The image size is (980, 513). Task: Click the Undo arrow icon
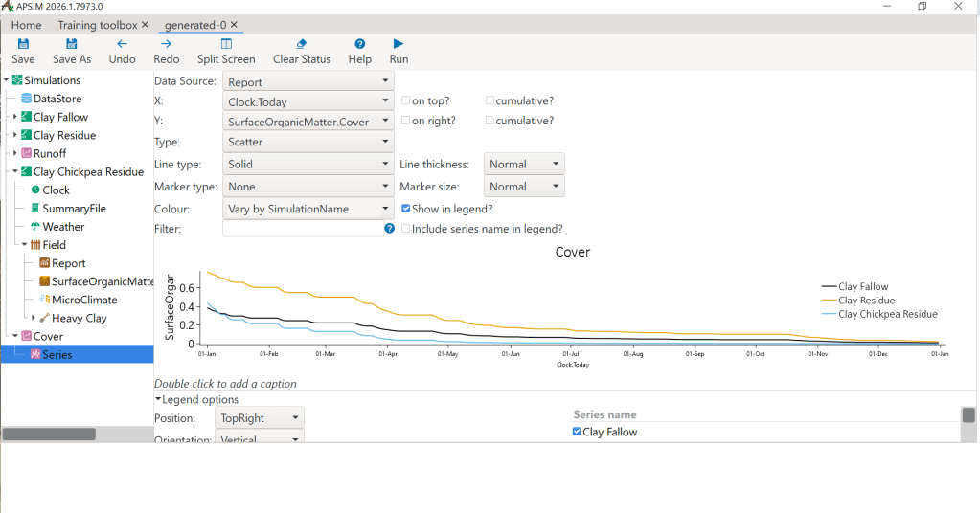[x=122, y=44]
